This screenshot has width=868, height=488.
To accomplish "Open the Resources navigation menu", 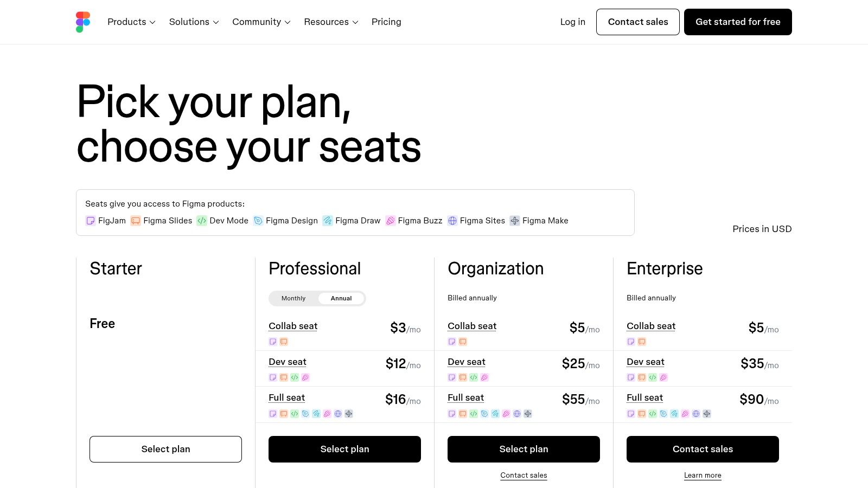I will tap(331, 22).
